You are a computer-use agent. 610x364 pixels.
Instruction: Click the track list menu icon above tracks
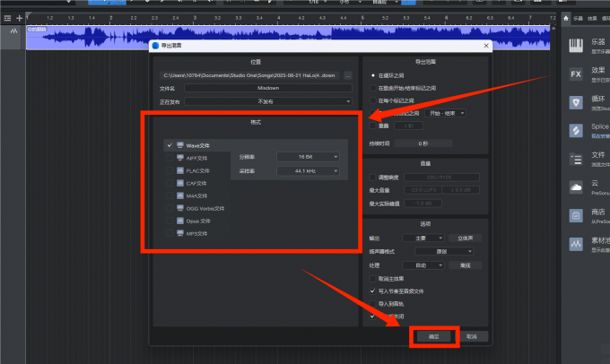7,18
